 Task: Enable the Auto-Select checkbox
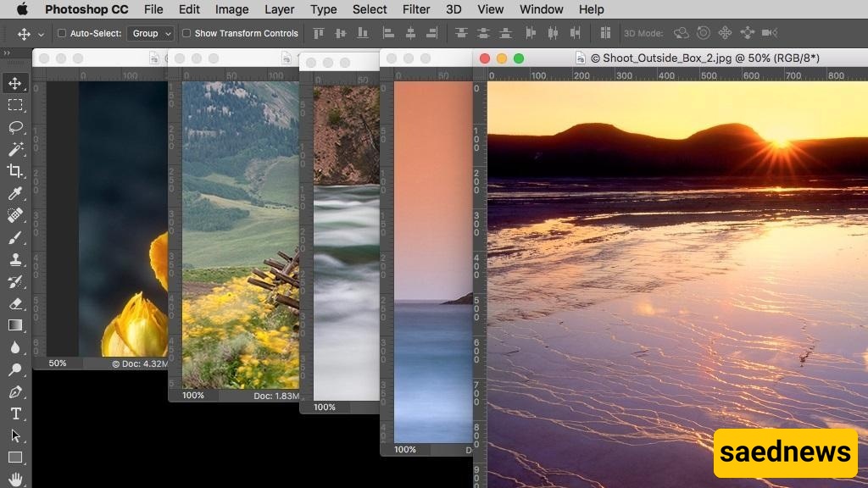pos(62,34)
